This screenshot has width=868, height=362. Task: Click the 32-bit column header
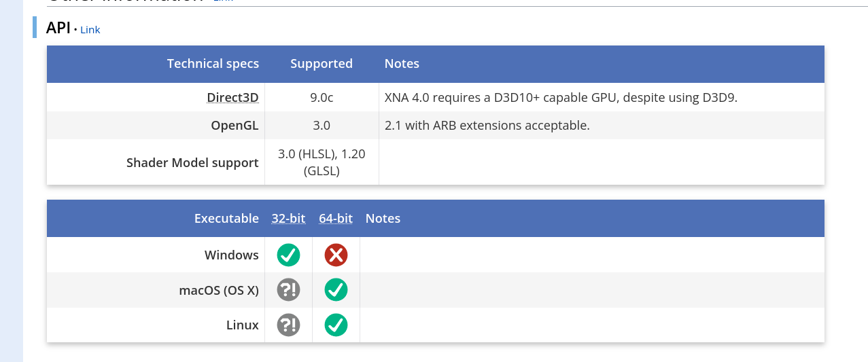click(288, 219)
